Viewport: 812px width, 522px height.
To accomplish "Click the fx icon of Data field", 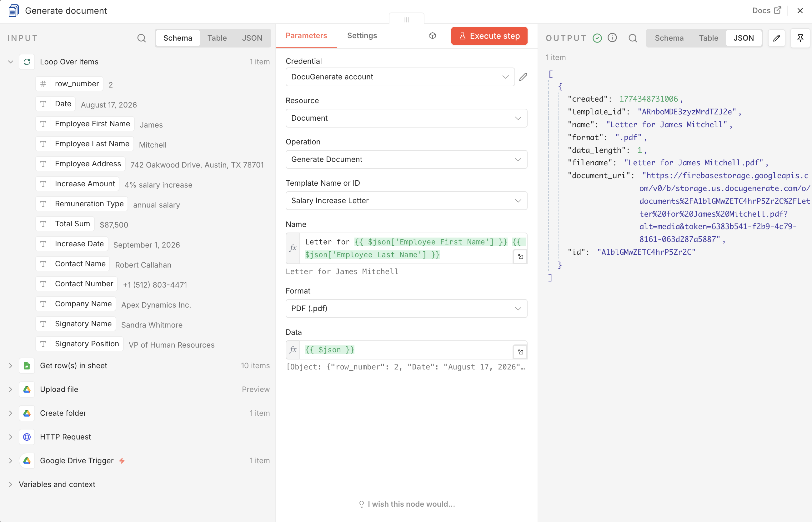I will point(293,350).
